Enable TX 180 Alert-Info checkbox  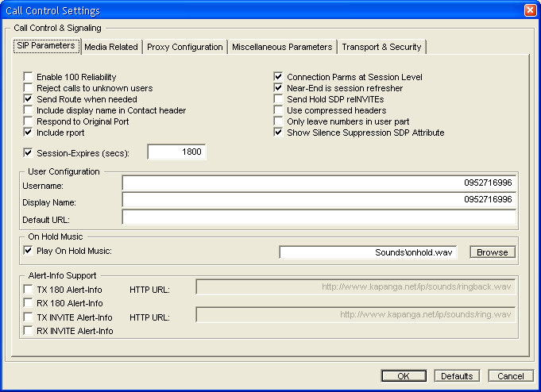(x=29, y=290)
